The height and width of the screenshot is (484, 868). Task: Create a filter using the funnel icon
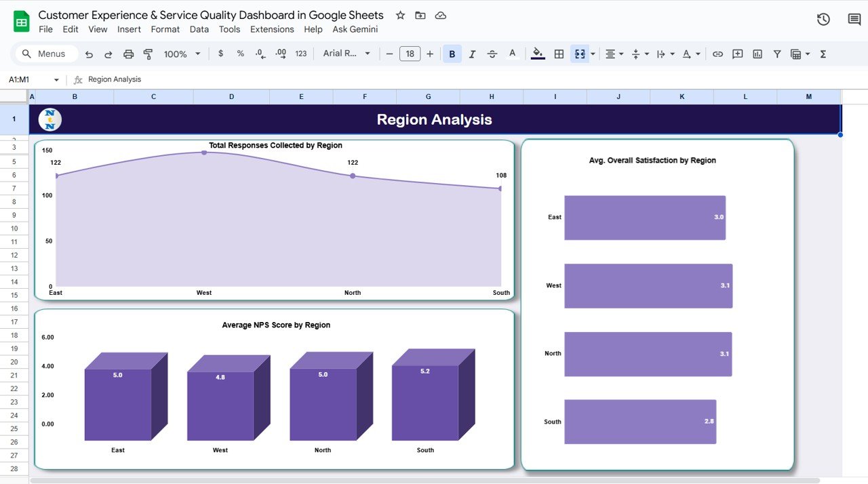[777, 54]
